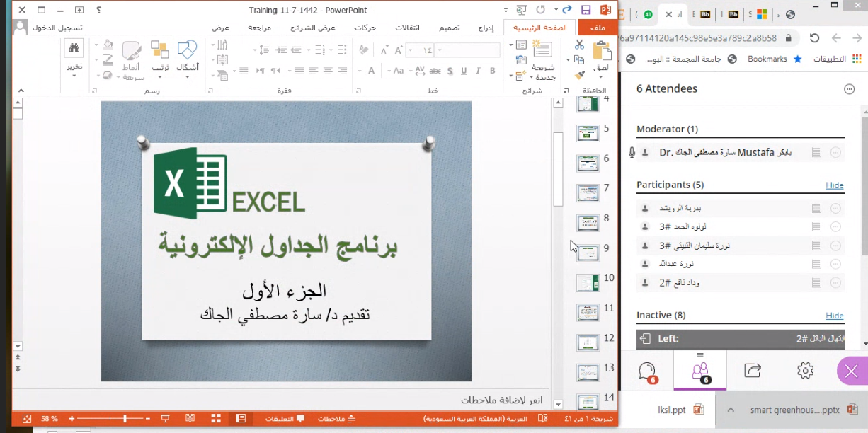Open the File (ملف) tab
Screen dimensions: 868x433
click(597, 28)
